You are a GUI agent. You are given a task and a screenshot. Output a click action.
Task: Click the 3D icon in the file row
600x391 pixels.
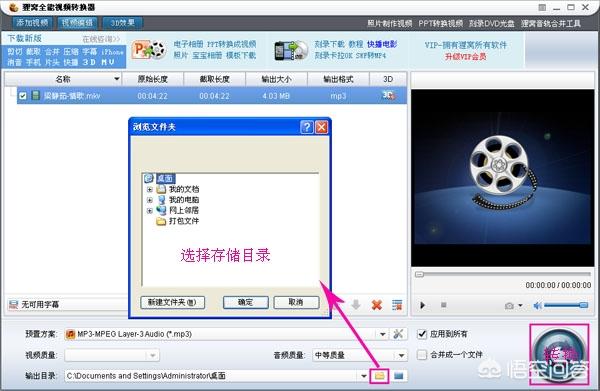coord(388,95)
